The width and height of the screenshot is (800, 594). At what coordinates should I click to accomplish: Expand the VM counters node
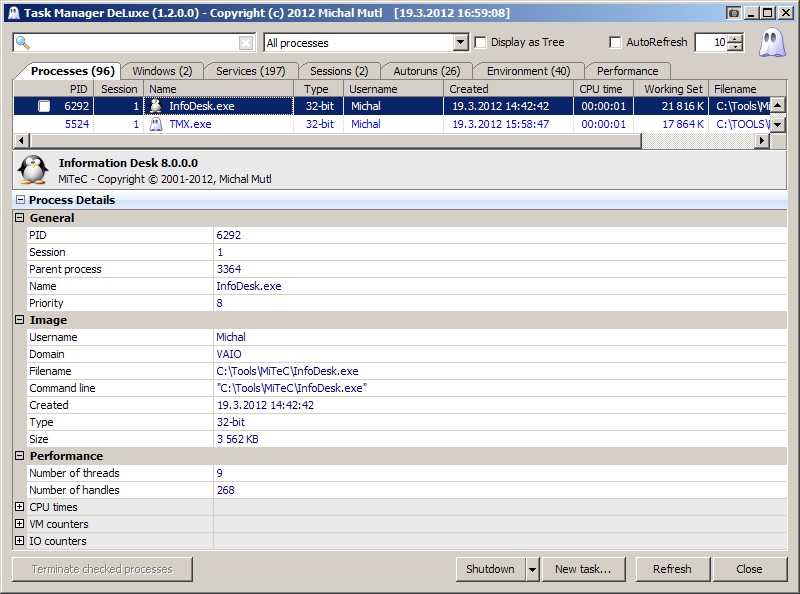click(19, 524)
